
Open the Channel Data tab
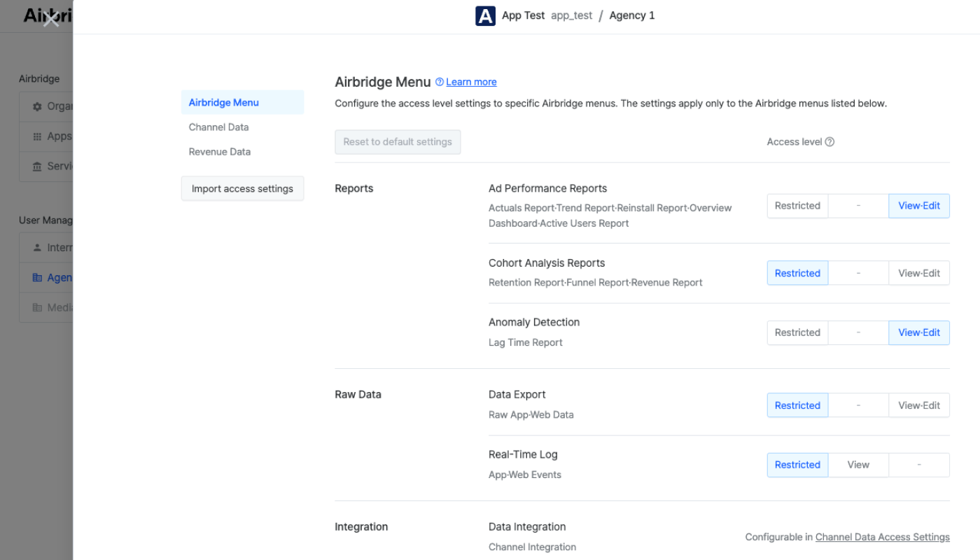[x=242, y=127]
